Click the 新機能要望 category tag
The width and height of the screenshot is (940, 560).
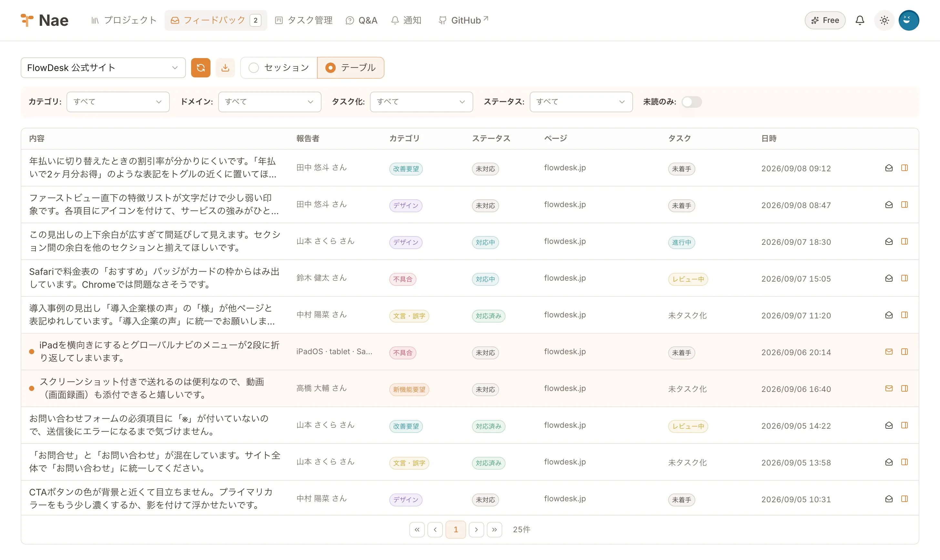409,389
